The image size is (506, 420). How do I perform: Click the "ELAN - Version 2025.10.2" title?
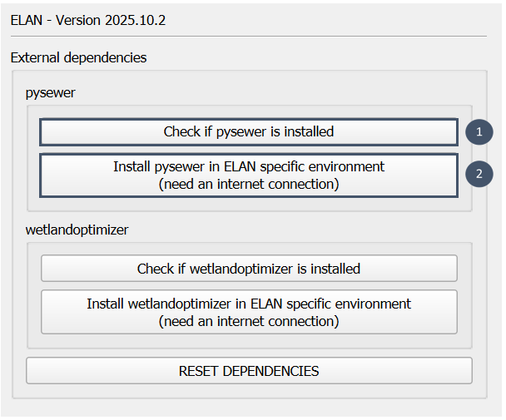click(88, 20)
